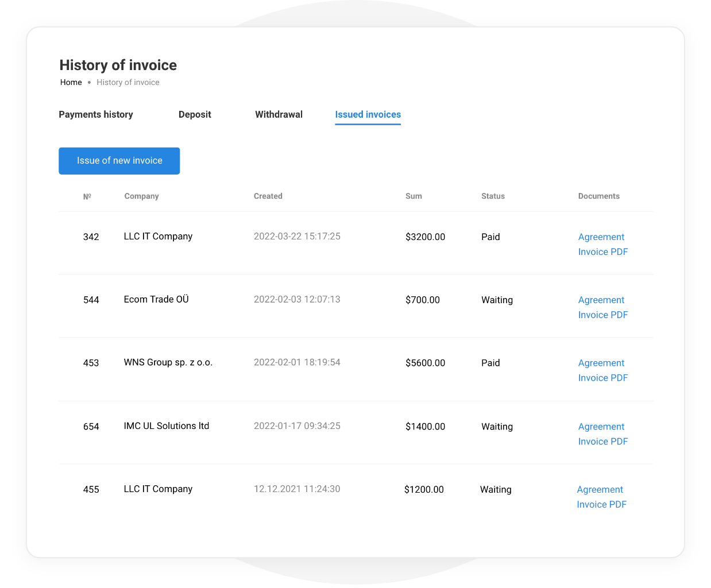This screenshot has height=588, width=711.
Task: Download Invoice PDF for invoice 342
Action: (602, 252)
